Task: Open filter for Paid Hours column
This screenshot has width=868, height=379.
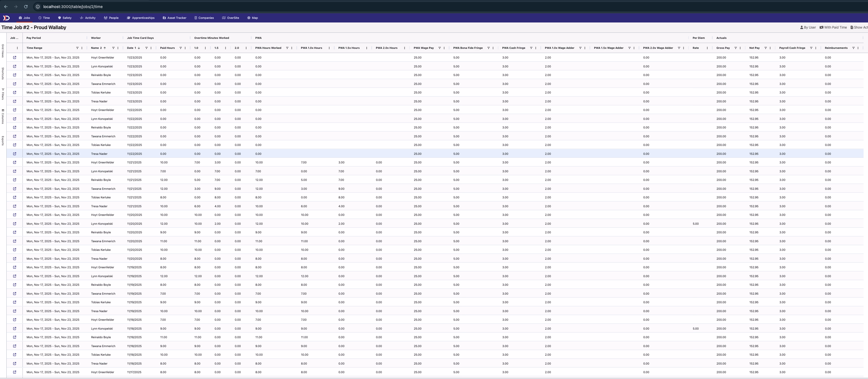Action: (181, 48)
